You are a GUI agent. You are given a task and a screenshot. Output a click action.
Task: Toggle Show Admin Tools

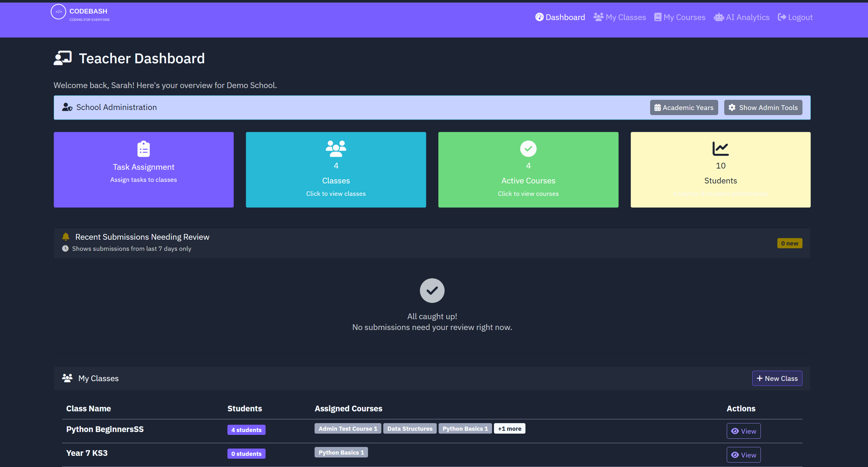click(763, 108)
